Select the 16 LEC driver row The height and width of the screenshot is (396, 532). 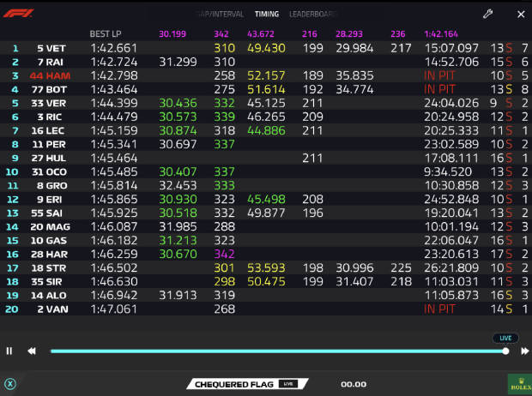(266, 130)
